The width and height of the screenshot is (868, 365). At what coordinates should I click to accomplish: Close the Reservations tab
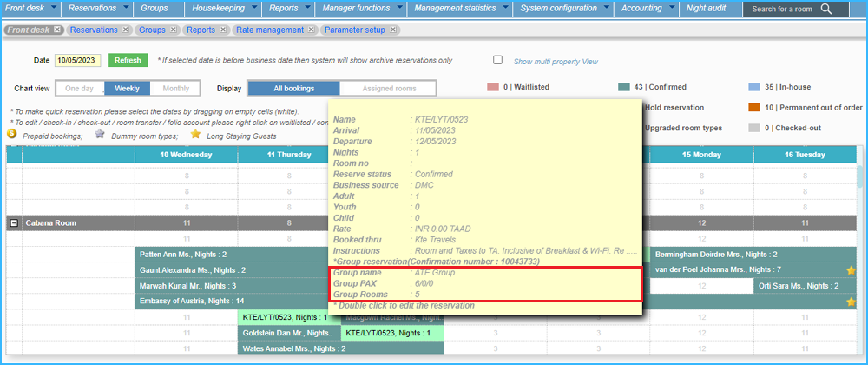[125, 30]
